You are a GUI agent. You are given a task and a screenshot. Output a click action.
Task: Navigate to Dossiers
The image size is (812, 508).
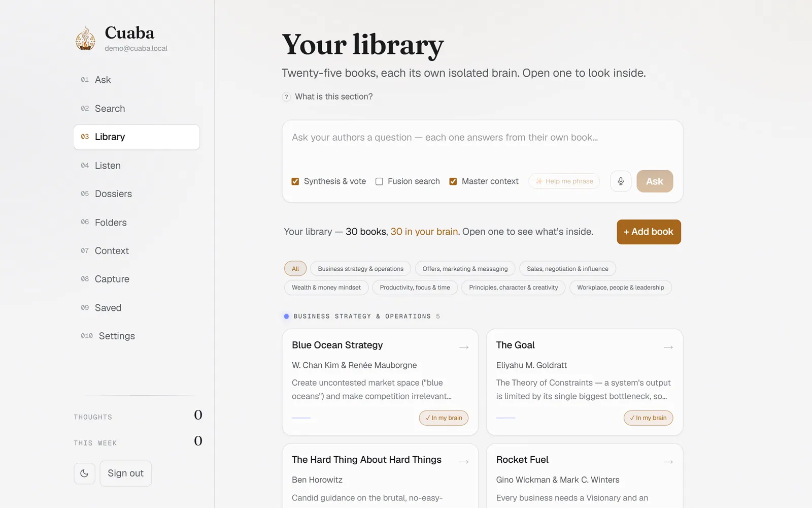point(137,194)
